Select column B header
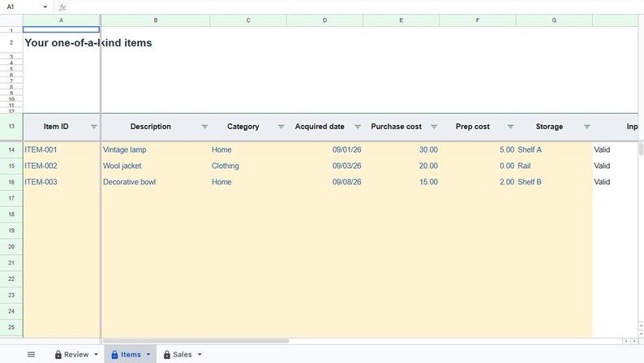 (x=156, y=20)
